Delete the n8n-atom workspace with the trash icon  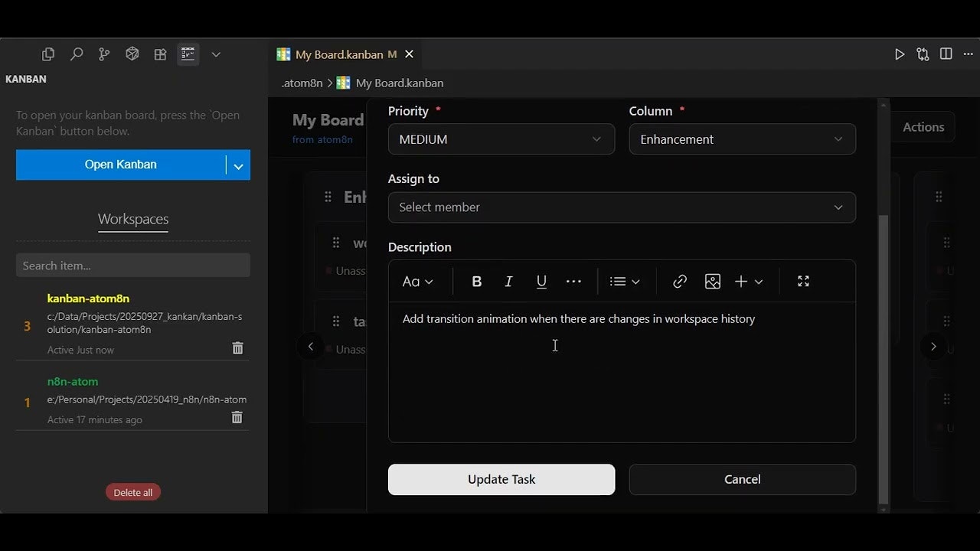237,417
